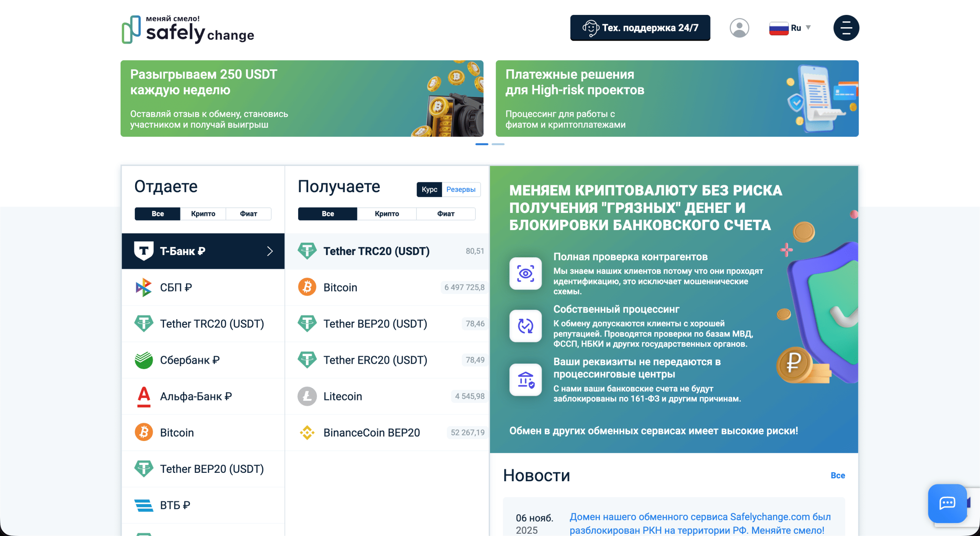Click the 06 нояб. 2025 news date

point(534,524)
